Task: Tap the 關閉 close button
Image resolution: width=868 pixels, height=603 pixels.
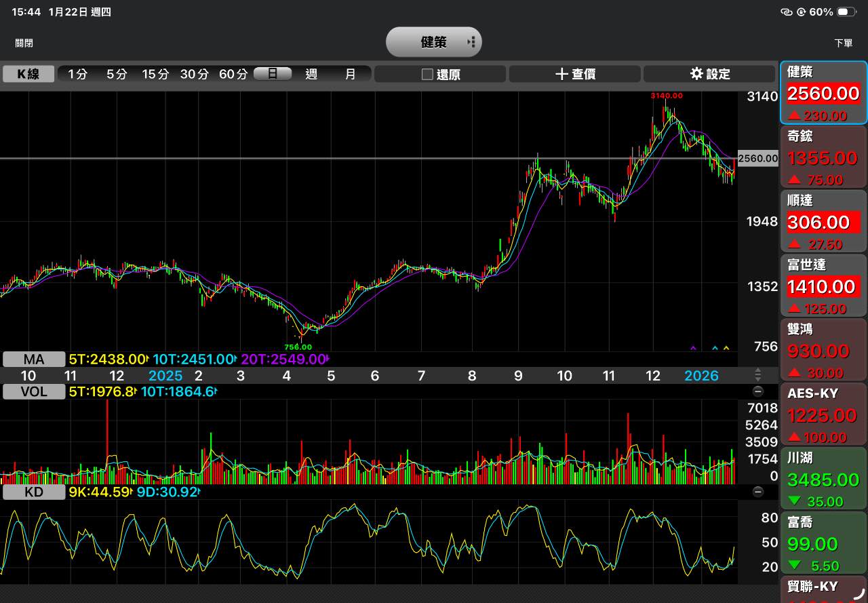Action: point(24,43)
